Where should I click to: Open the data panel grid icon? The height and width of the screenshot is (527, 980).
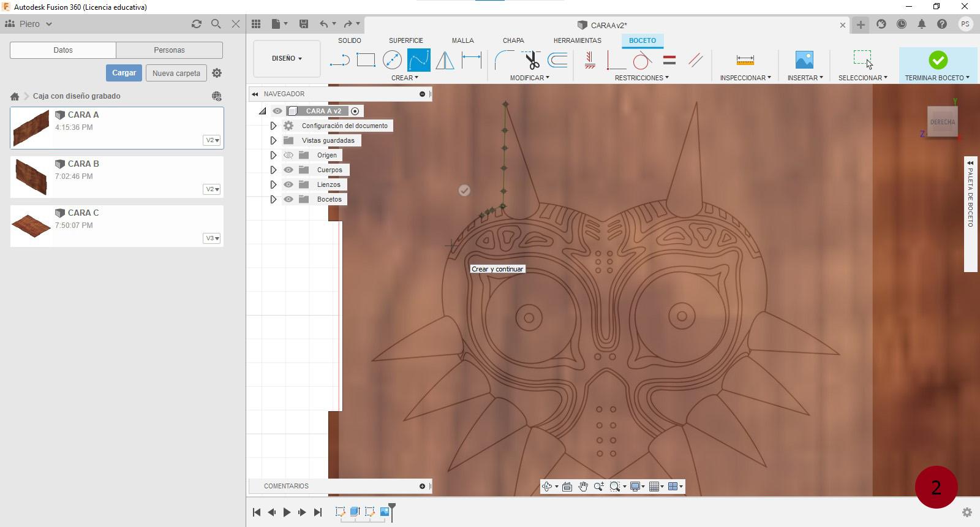(x=256, y=24)
